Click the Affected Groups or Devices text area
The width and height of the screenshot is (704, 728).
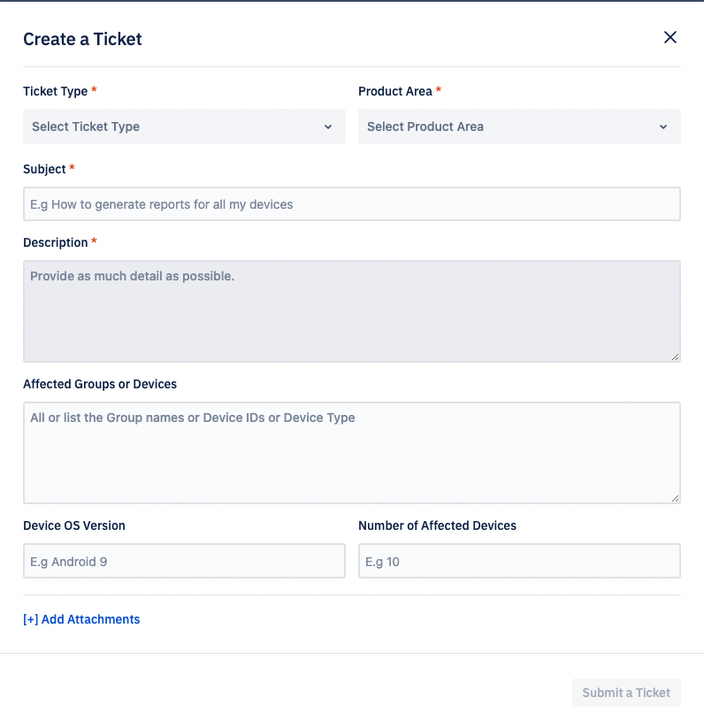click(351, 451)
